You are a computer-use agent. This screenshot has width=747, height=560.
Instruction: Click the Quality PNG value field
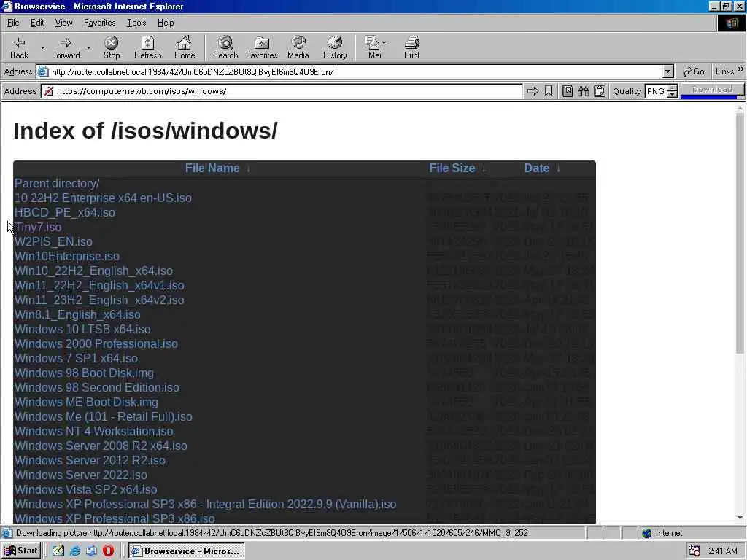656,91
